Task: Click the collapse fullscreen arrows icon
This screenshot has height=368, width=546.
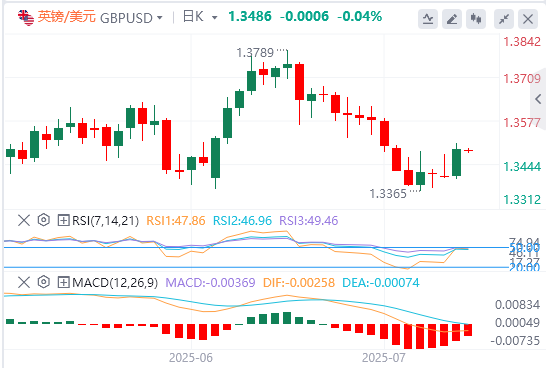Action: click(x=504, y=19)
